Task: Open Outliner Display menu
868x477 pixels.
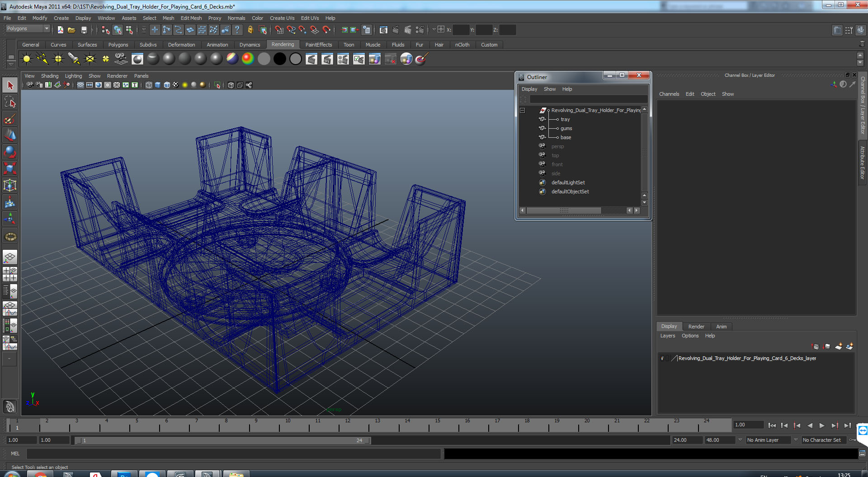Action: click(x=529, y=89)
